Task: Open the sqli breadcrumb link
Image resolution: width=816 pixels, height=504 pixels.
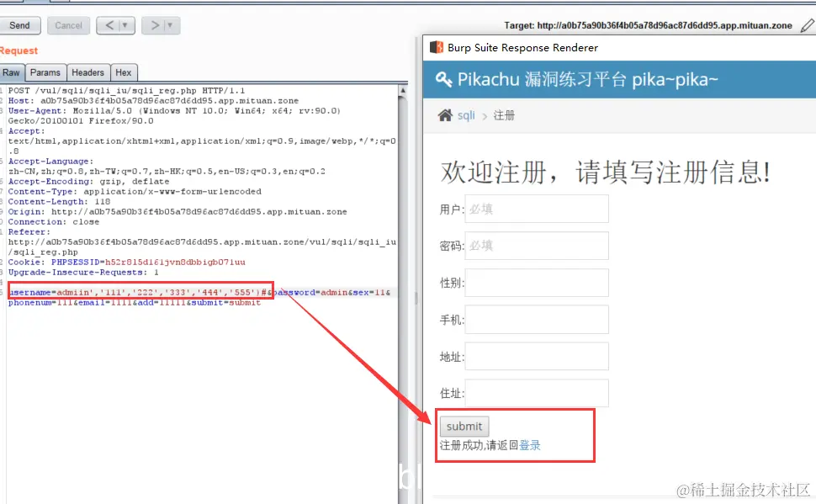Action: click(x=466, y=115)
